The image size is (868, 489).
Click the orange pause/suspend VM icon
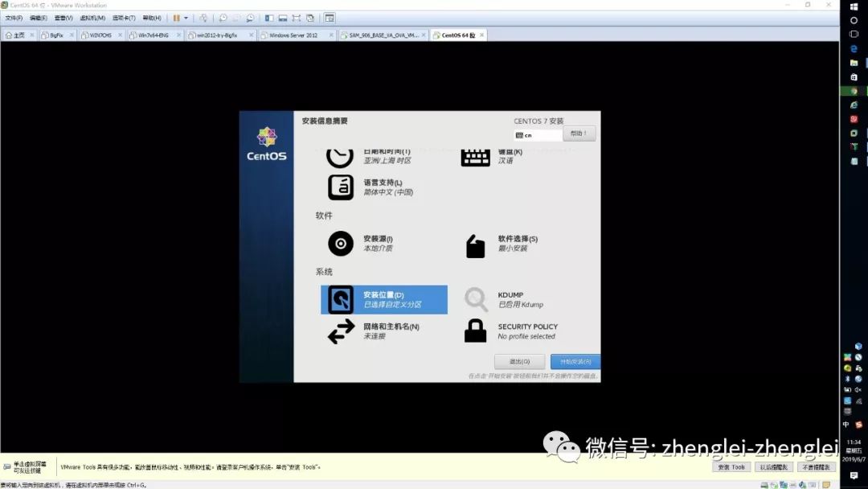pos(176,18)
